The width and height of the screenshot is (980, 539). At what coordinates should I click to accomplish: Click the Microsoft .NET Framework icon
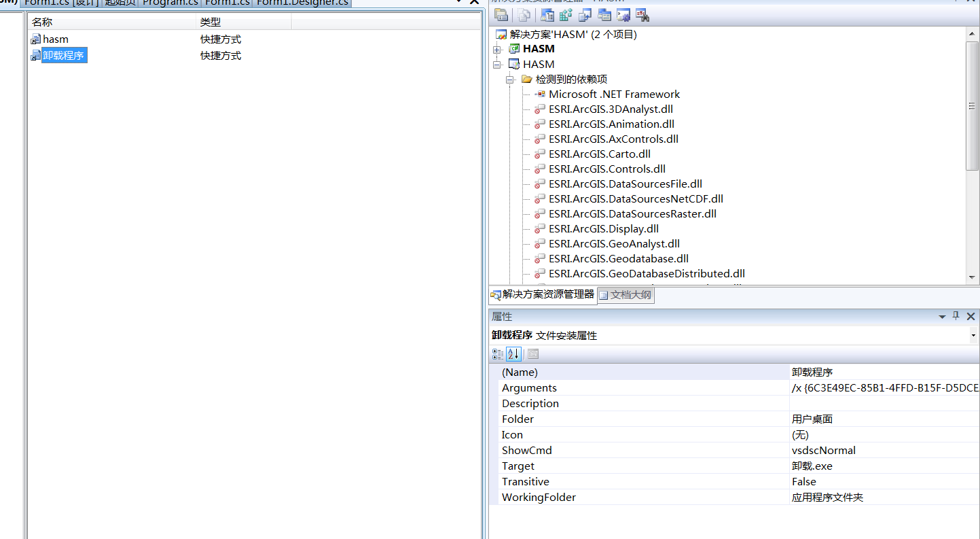(x=540, y=94)
